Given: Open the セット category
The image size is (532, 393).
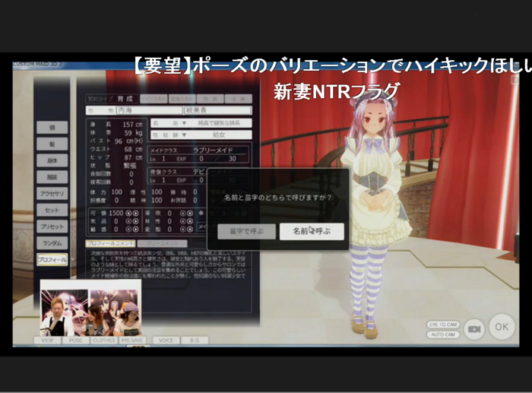Looking at the screenshot, I should coord(52,210).
